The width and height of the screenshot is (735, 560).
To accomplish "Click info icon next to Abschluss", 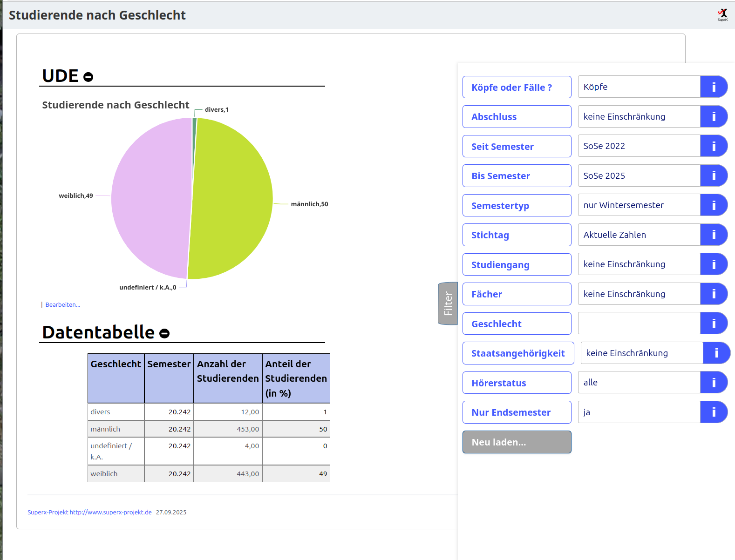I will [x=713, y=116].
